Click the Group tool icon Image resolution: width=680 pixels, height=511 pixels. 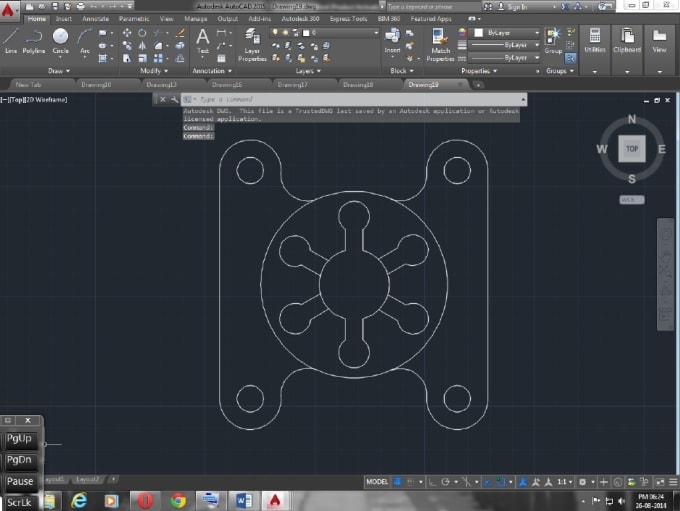point(553,41)
